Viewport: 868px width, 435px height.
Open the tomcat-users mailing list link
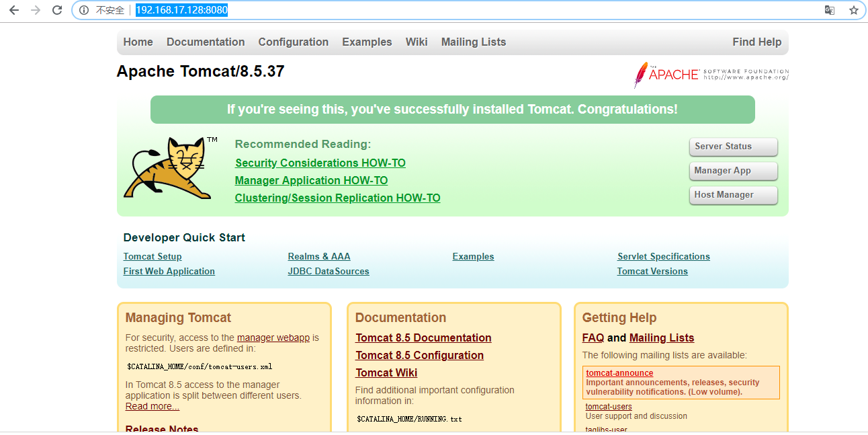609,406
